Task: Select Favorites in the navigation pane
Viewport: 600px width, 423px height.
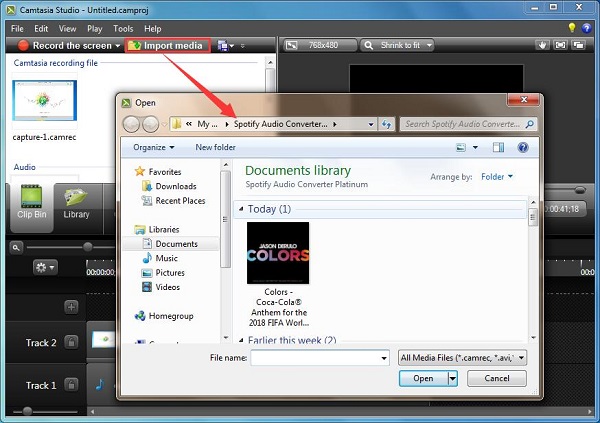Action: (158, 171)
